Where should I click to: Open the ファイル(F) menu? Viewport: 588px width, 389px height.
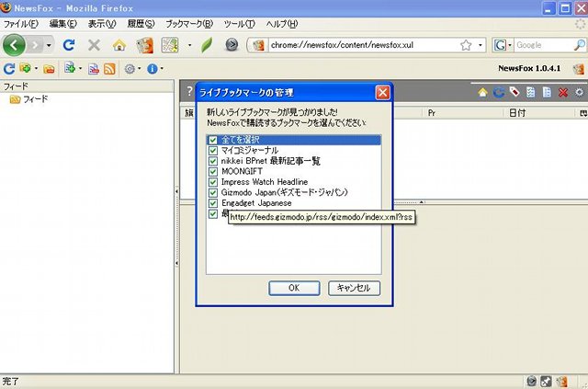(x=20, y=24)
